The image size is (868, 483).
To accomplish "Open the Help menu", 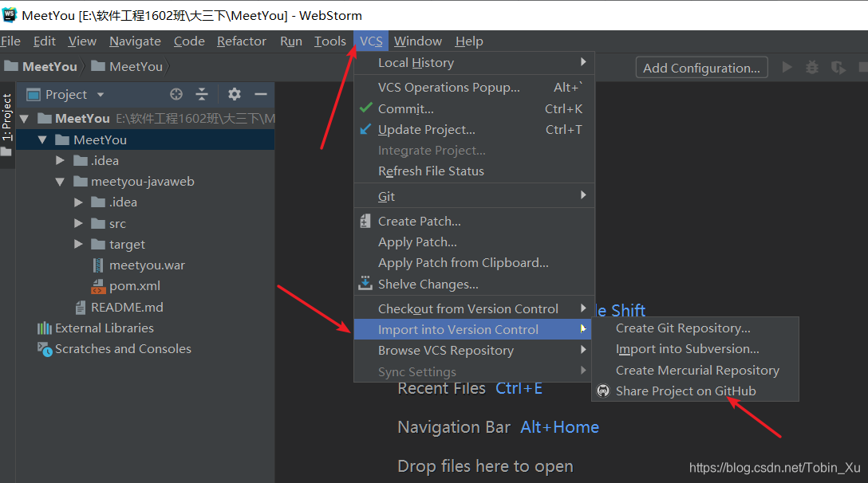I will (x=469, y=41).
